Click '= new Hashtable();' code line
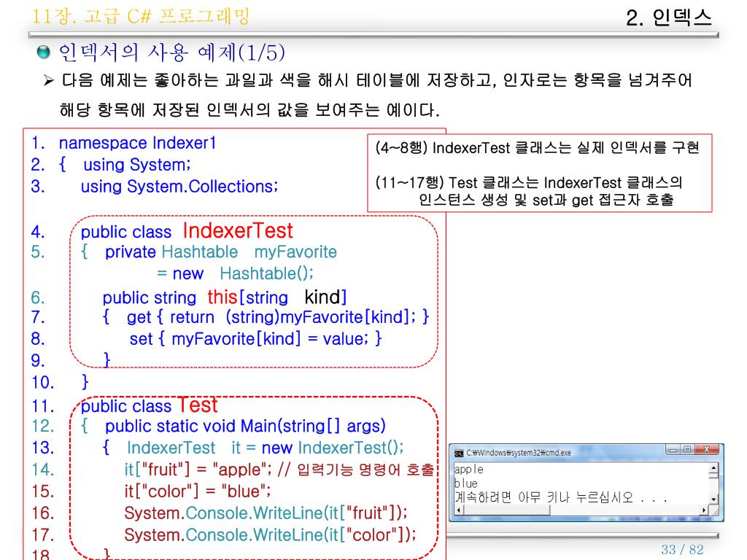747x560 pixels. (236, 273)
